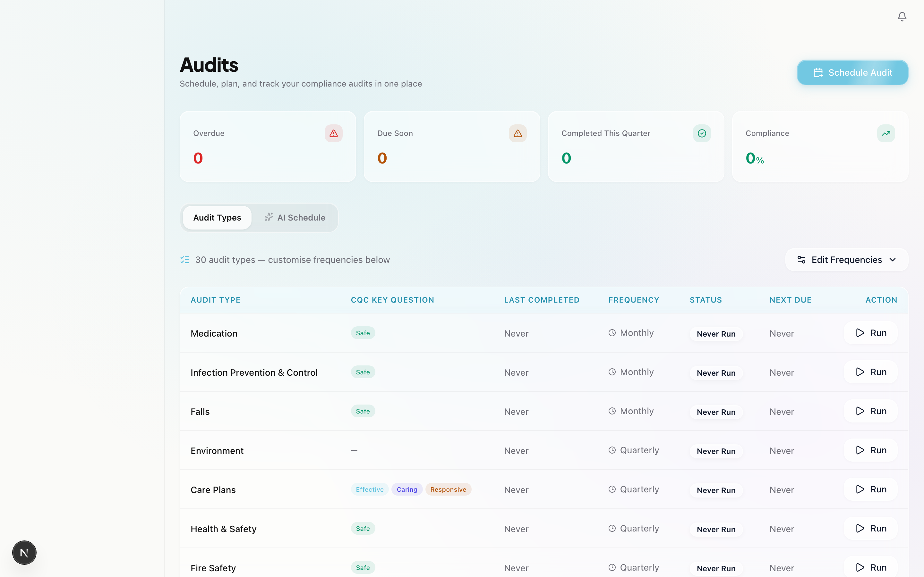Click the Compliance trend icon

(886, 133)
